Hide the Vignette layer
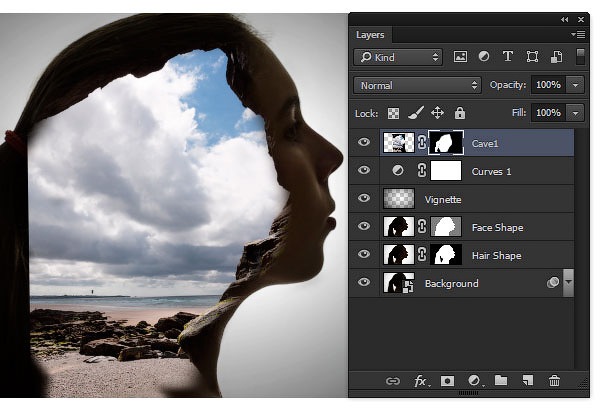600x408 pixels. click(x=364, y=198)
